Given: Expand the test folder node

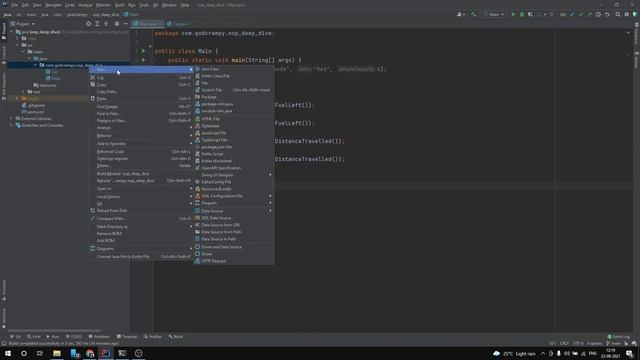Looking at the screenshot, I should [24, 92].
